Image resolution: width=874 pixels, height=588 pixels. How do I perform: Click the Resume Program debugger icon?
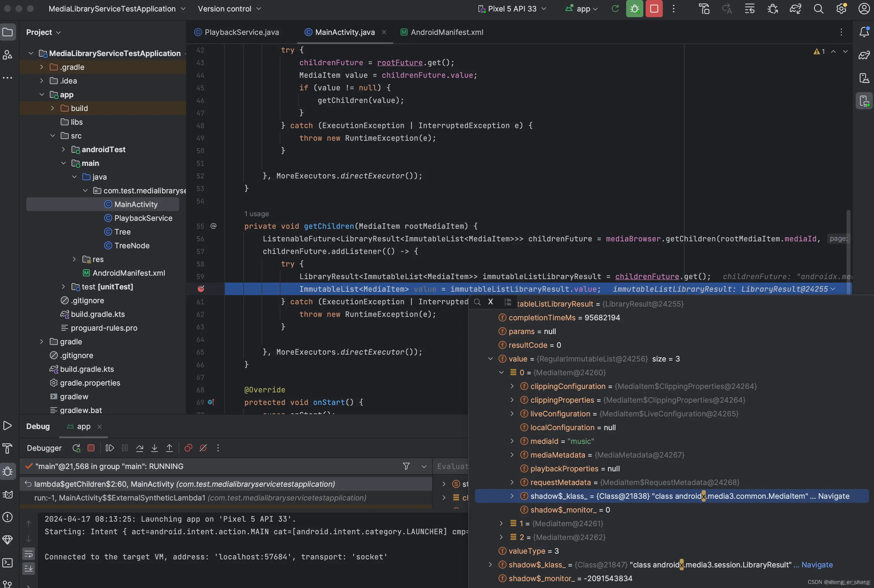(x=110, y=448)
